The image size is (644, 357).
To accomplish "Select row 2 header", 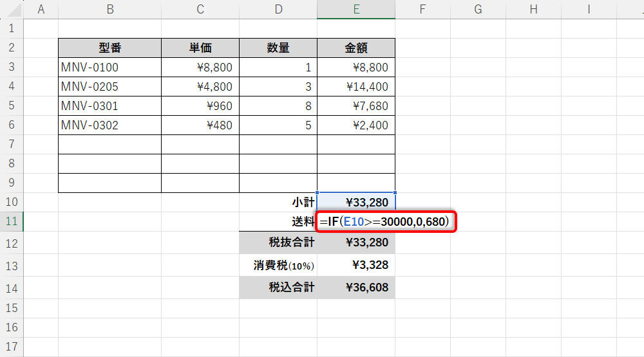I will (12, 48).
